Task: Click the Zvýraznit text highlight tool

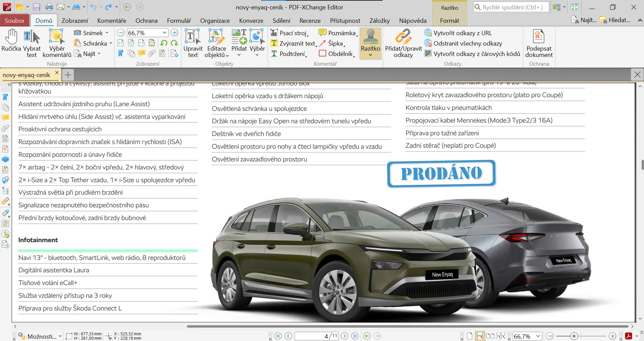Action: click(293, 43)
